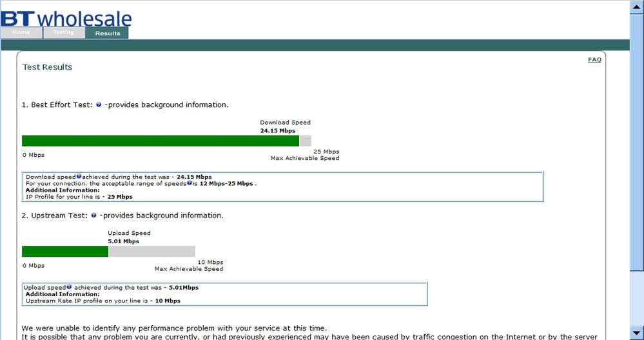Click the '10 Mbps' max achievable speed label
The width and height of the screenshot is (644, 340).
coord(210,263)
